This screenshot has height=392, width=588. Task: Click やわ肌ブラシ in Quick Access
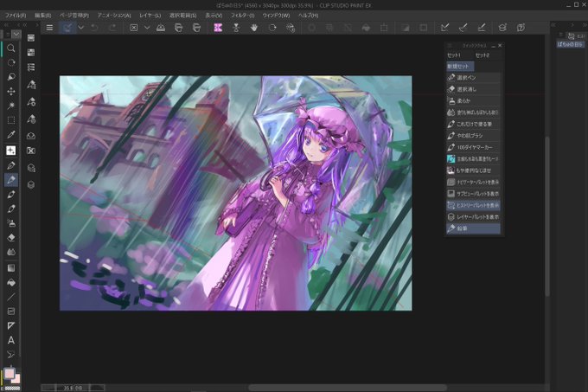point(473,135)
